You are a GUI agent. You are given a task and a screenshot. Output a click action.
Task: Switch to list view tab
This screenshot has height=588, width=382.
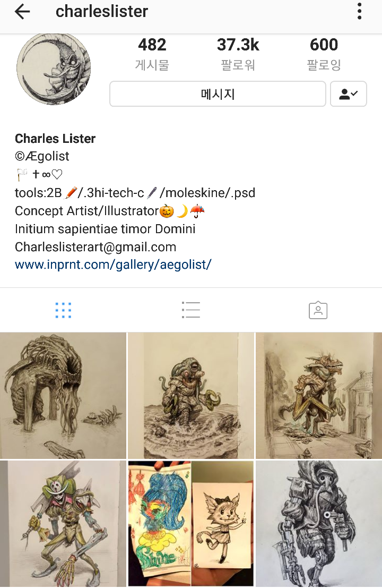[191, 310]
